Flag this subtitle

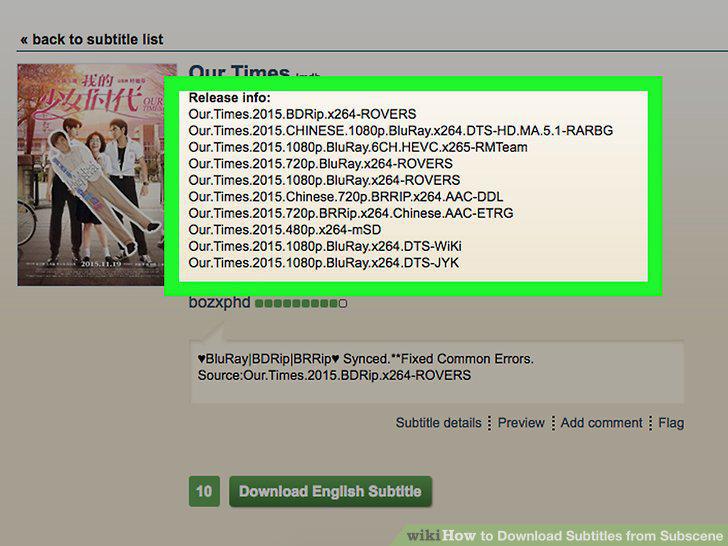[x=671, y=423]
